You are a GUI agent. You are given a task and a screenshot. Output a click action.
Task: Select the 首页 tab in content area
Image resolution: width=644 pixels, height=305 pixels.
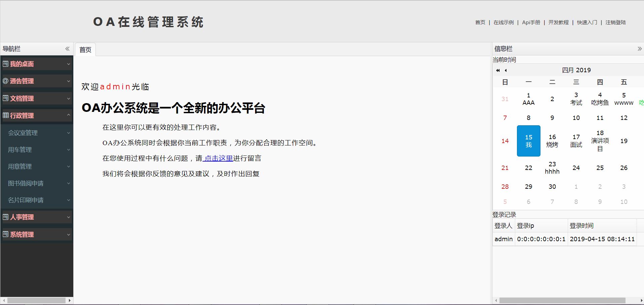tap(85, 50)
